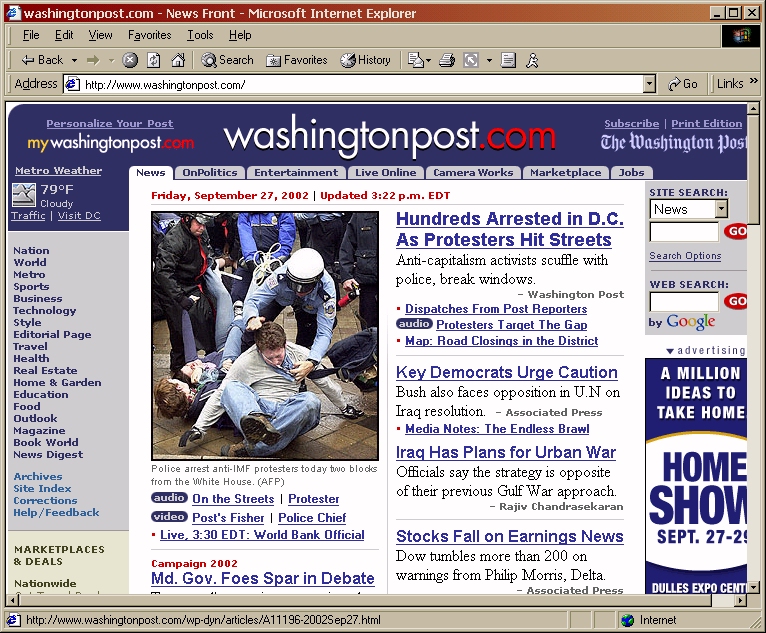Click the web search input field
The width and height of the screenshot is (766, 633).
tap(684, 301)
